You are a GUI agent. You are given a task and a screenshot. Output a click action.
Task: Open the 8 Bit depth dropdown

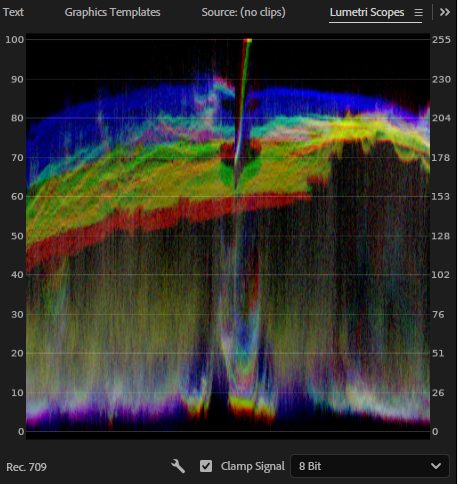click(x=370, y=466)
